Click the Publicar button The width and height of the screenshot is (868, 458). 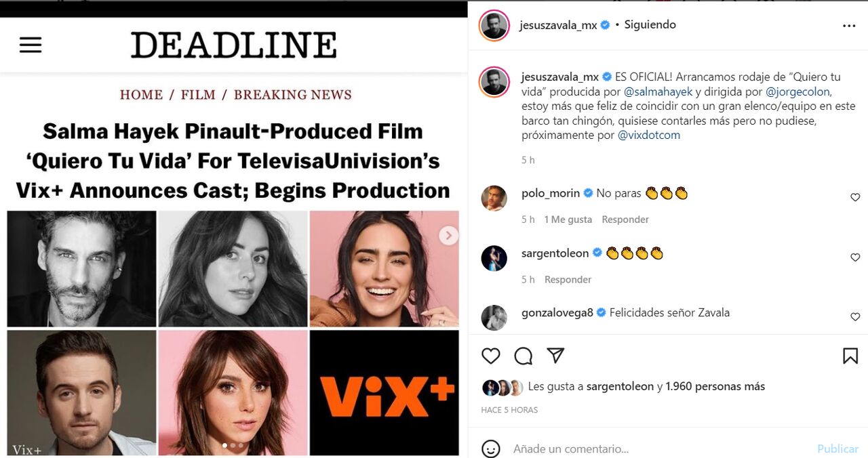tap(837, 449)
